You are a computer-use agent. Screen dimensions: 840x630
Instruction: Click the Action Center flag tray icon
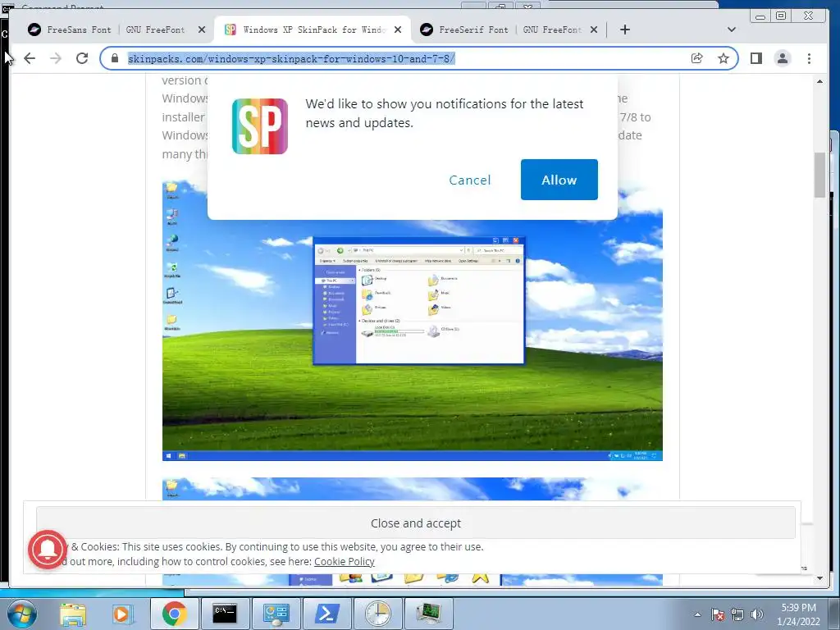tap(718, 614)
